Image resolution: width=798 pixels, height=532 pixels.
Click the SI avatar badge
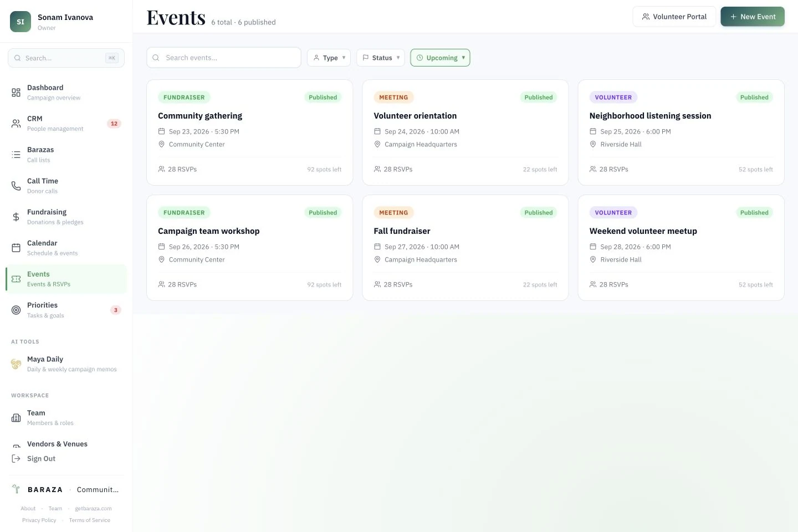[21, 22]
